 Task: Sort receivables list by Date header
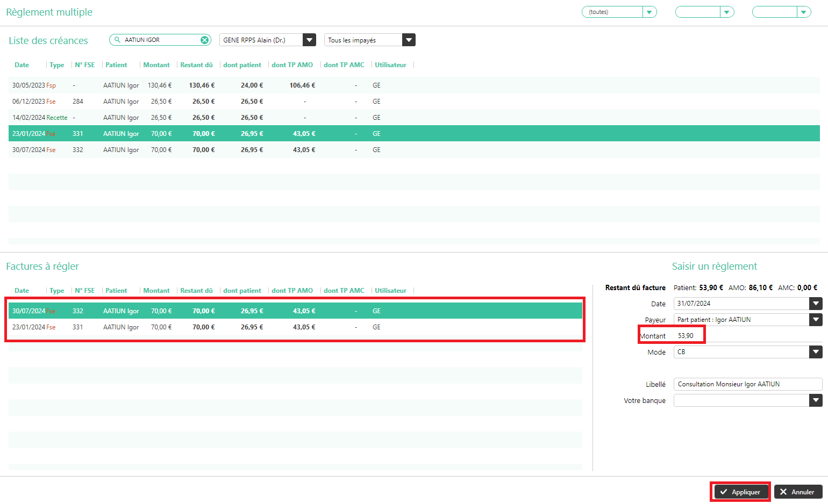tap(22, 65)
